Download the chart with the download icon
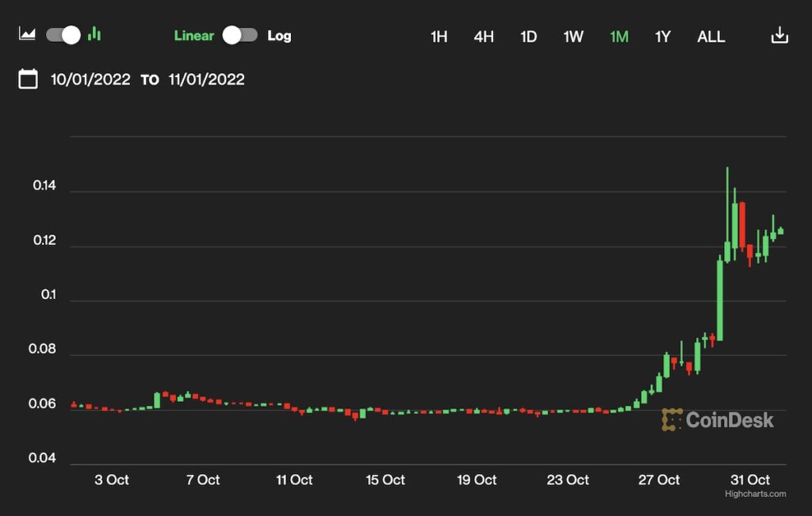This screenshot has width=812, height=516. [x=779, y=36]
